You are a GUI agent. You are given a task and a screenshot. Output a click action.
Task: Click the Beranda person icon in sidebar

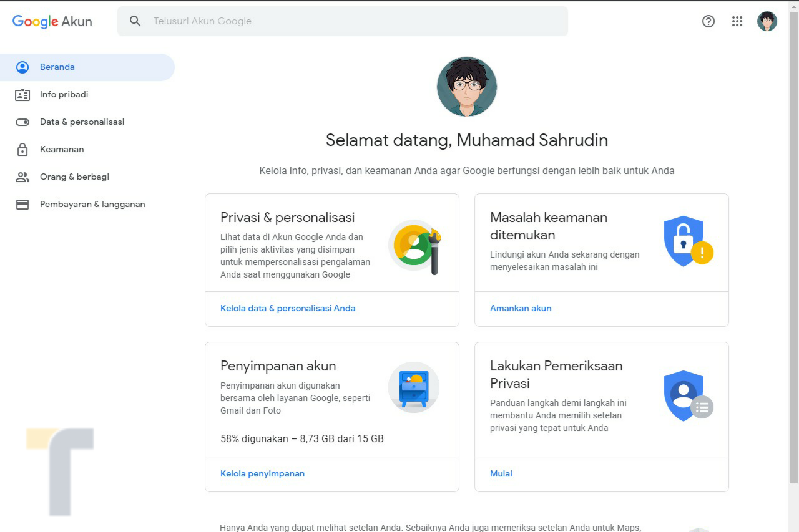click(22, 67)
